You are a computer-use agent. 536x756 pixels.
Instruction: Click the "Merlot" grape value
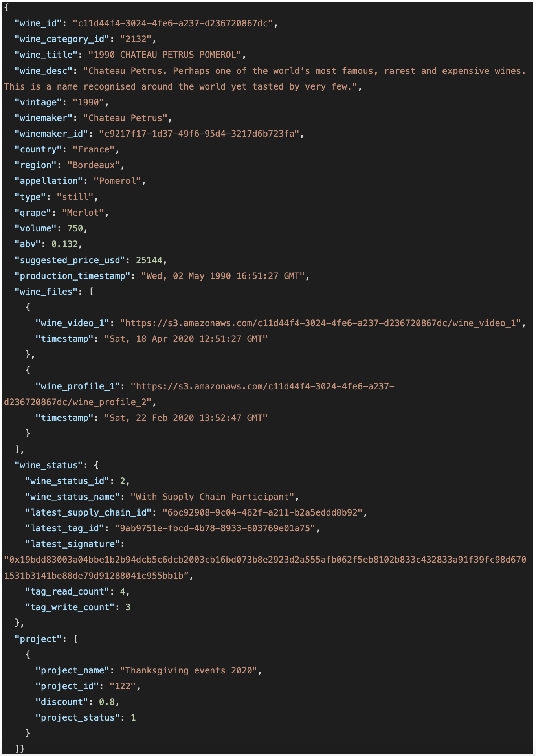[x=83, y=213]
